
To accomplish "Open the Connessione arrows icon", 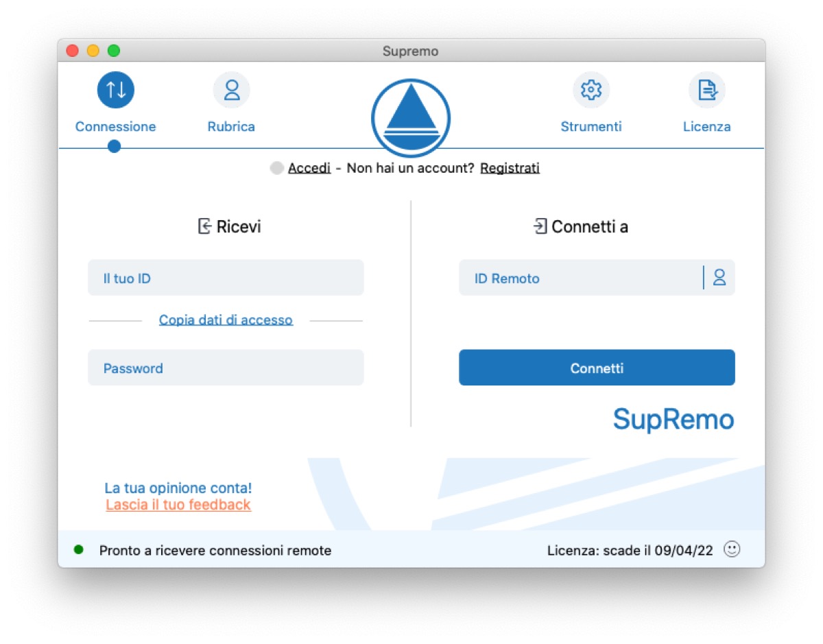I will (x=115, y=90).
